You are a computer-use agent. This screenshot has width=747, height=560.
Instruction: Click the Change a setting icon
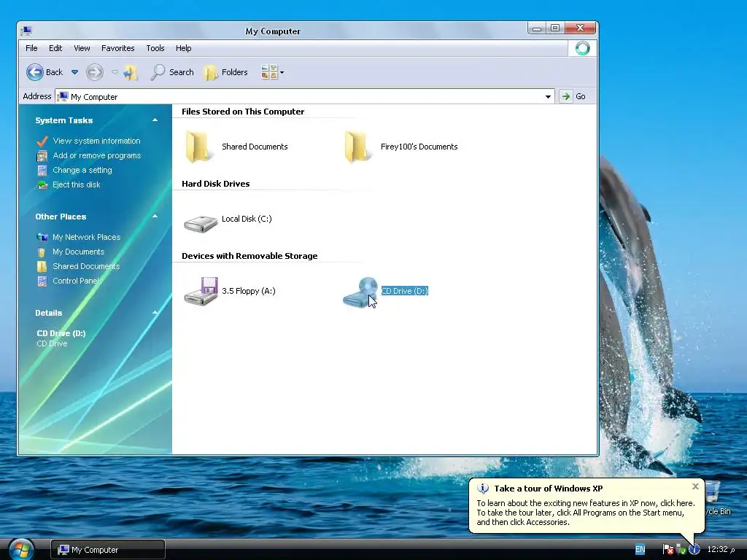(42, 171)
